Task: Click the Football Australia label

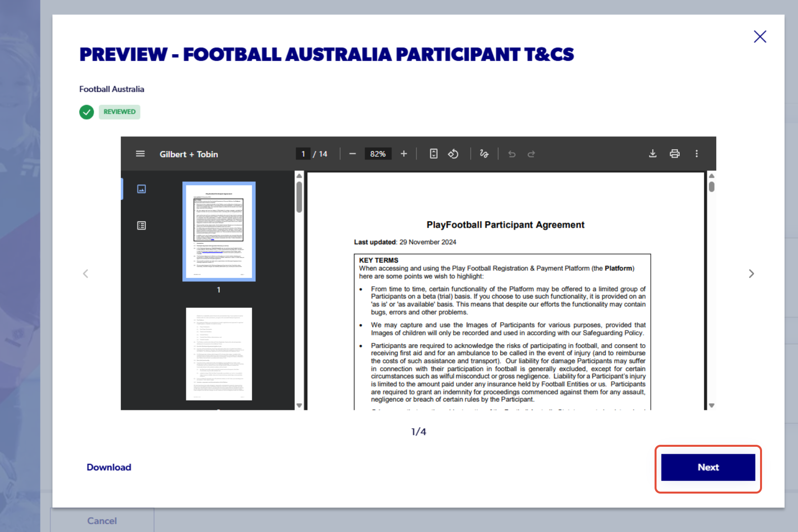Action: click(112, 89)
